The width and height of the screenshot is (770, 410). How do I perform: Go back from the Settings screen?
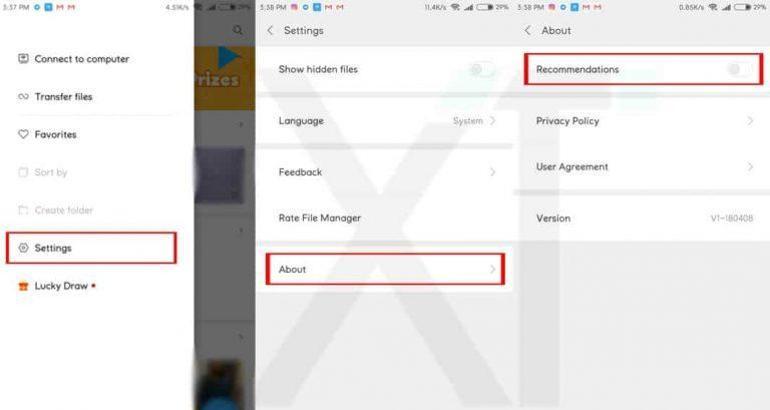pyautogui.click(x=270, y=30)
